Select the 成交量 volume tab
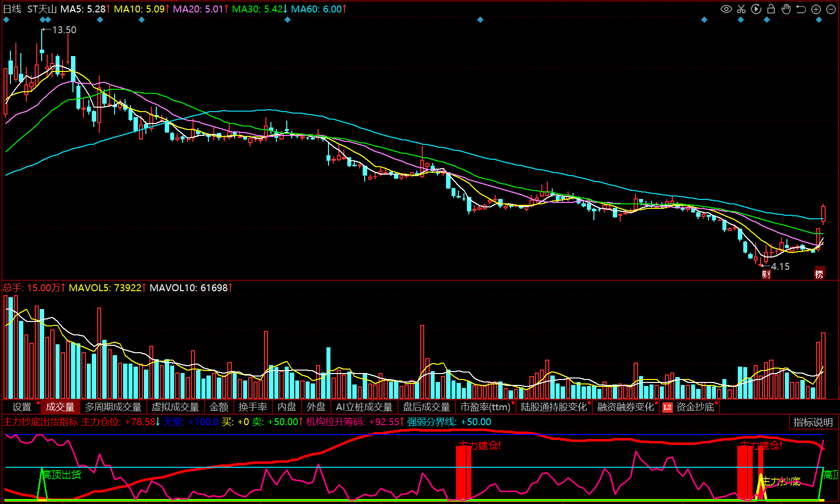The width and height of the screenshot is (840, 504). point(60,407)
